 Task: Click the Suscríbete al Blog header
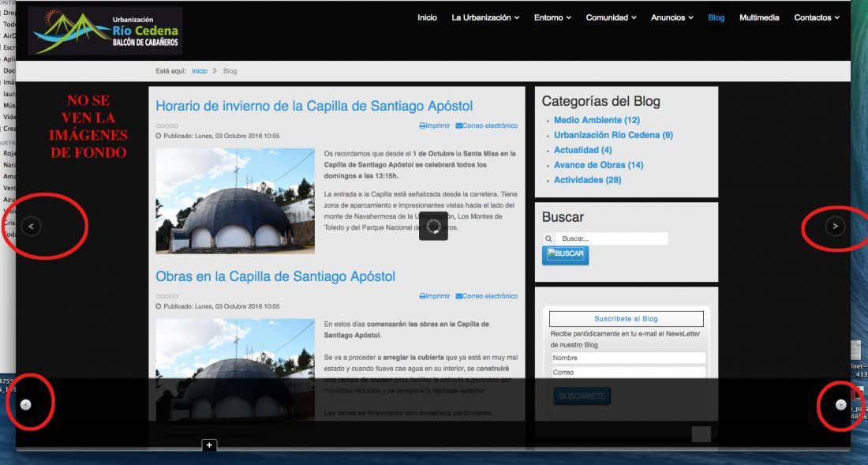point(626,319)
